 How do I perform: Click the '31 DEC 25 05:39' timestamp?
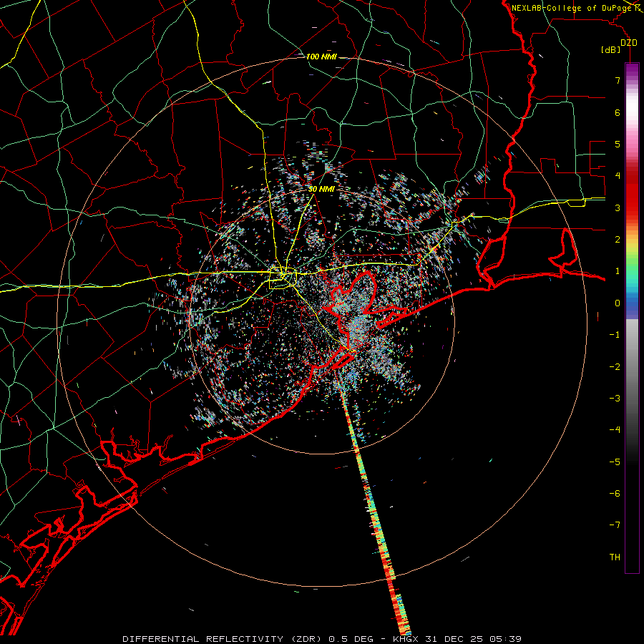click(474, 639)
